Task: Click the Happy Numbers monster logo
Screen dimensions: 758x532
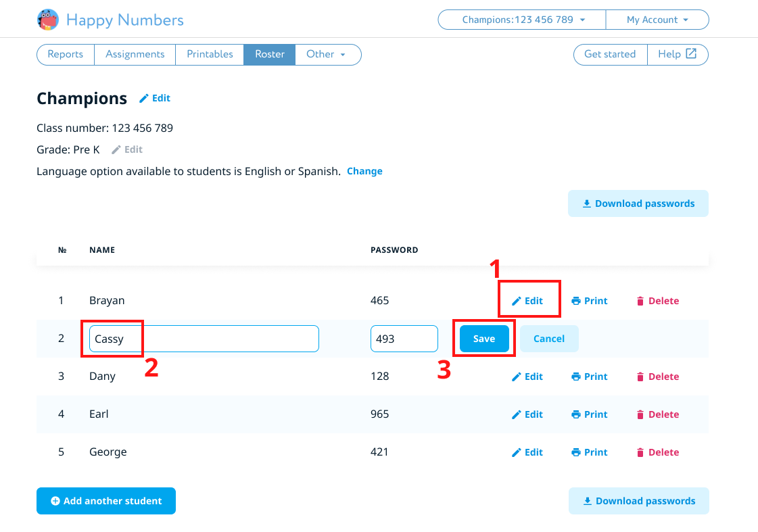Action: 47,20
